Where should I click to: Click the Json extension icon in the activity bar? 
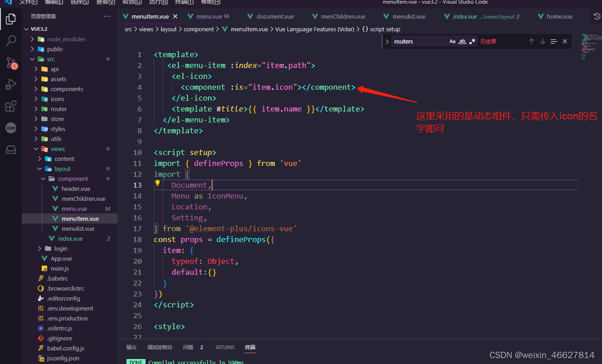coord(11,128)
